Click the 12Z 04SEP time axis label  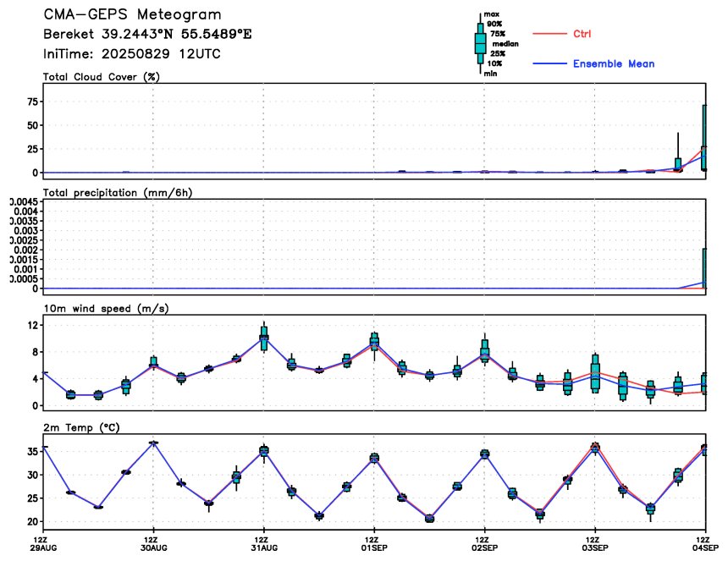point(705,543)
